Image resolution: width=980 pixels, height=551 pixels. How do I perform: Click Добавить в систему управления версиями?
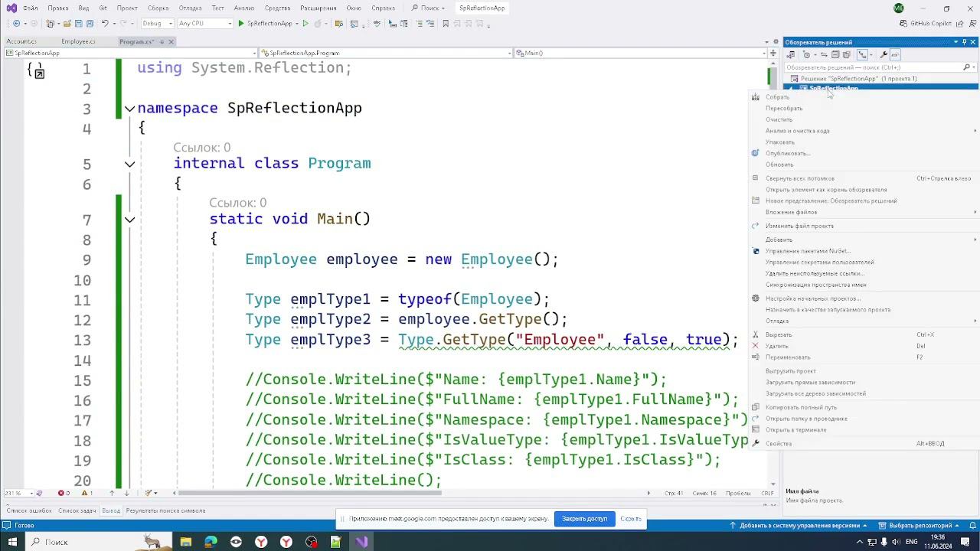click(x=799, y=526)
